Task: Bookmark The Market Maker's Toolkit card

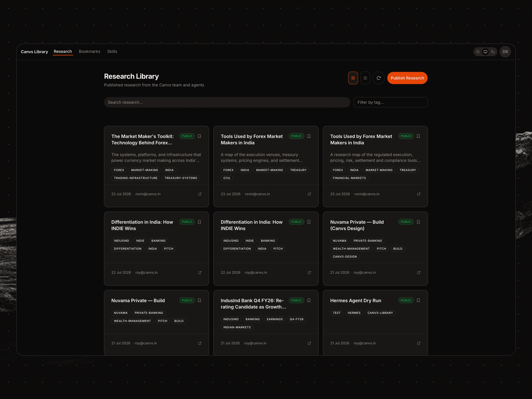Action: point(199,136)
